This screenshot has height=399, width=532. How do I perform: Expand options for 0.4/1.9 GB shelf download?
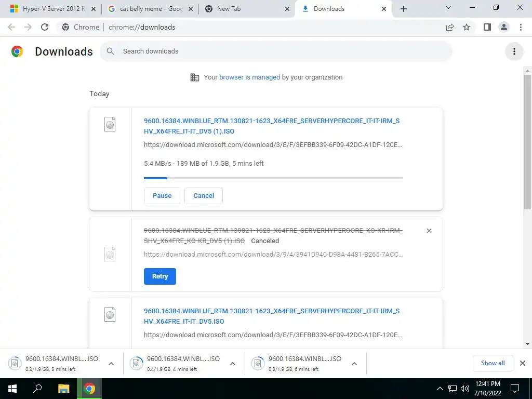pyautogui.click(x=233, y=364)
